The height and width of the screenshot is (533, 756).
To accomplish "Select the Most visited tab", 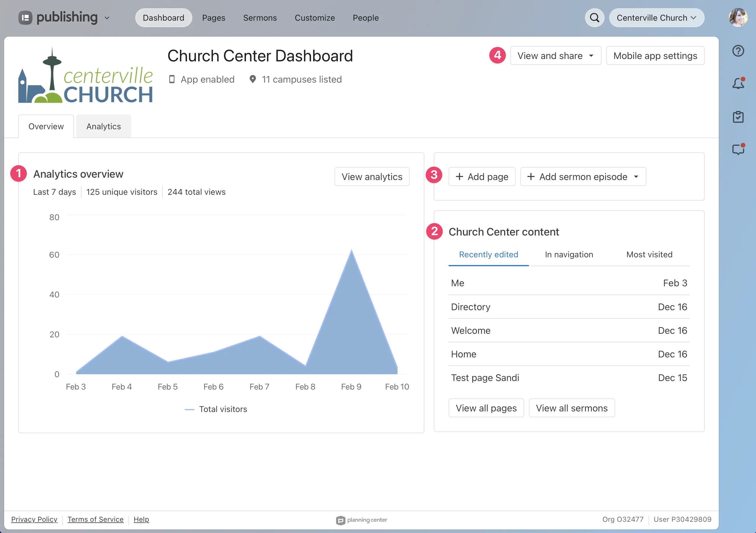I will coord(649,254).
